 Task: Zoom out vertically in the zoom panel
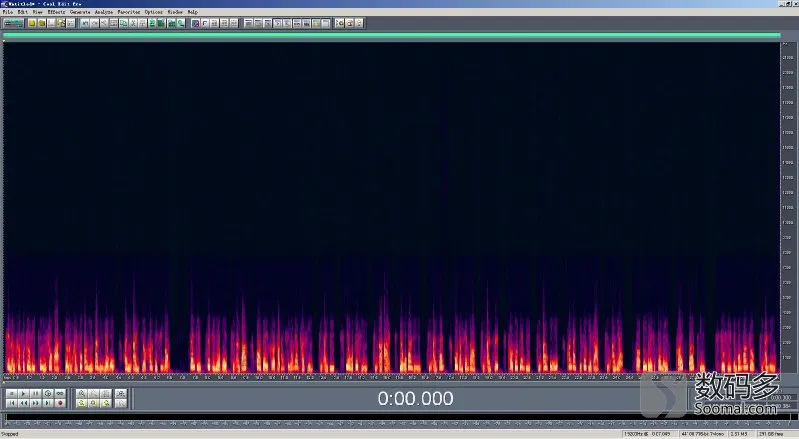121,403
